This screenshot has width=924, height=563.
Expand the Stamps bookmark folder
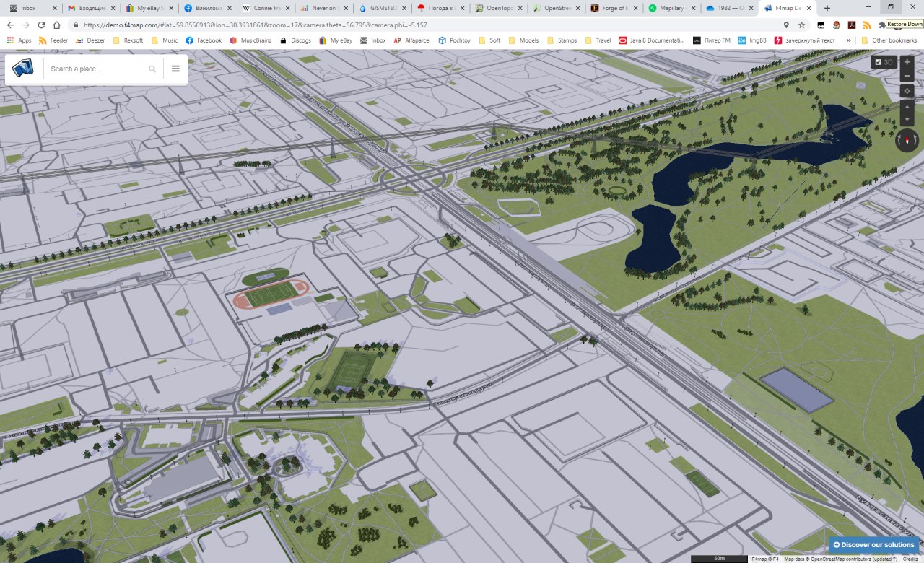[562, 40]
